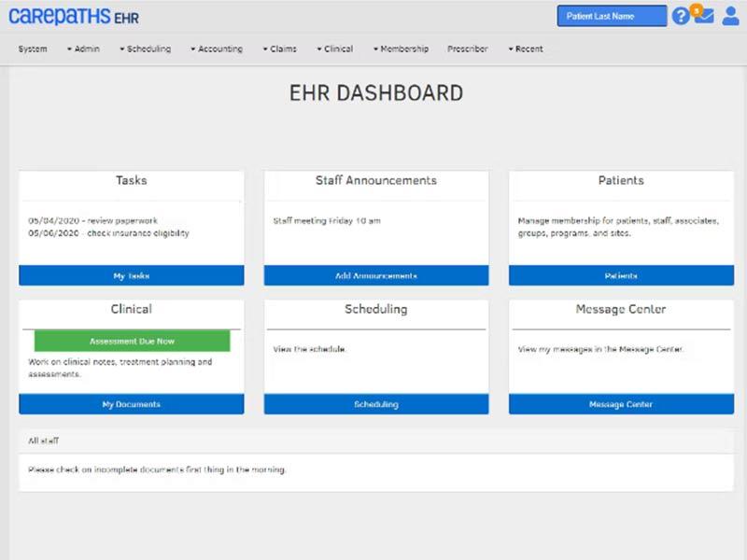The height and width of the screenshot is (560, 747).
Task: Click the 'Manage membership for patients' description
Action: click(618, 227)
